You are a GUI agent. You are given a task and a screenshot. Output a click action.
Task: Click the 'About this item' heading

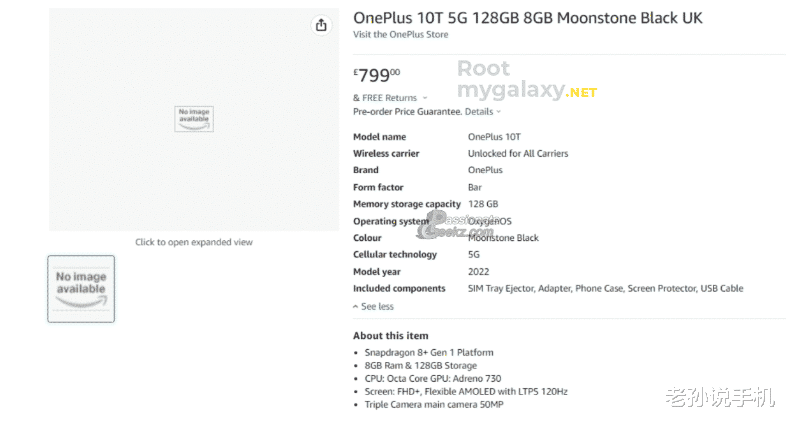(x=390, y=335)
